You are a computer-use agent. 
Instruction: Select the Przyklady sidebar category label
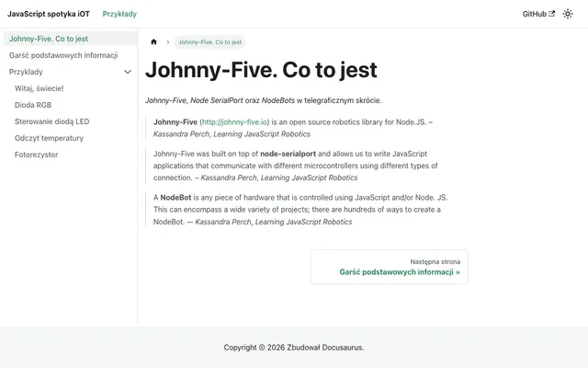click(x=26, y=72)
